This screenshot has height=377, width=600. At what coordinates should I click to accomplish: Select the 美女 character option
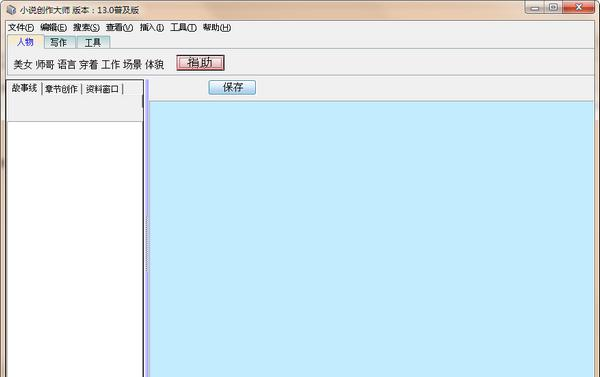click(x=23, y=64)
